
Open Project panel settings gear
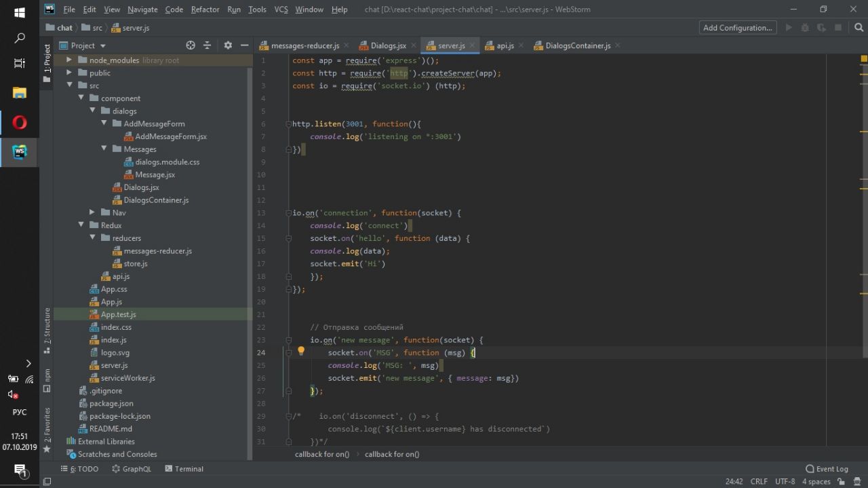point(228,45)
